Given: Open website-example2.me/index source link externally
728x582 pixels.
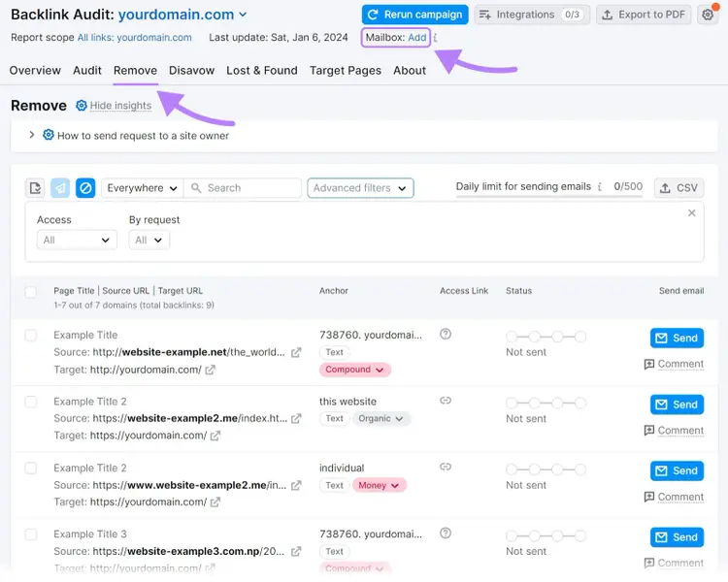Looking at the screenshot, I should pyautogui.click(x=296, y=419).
